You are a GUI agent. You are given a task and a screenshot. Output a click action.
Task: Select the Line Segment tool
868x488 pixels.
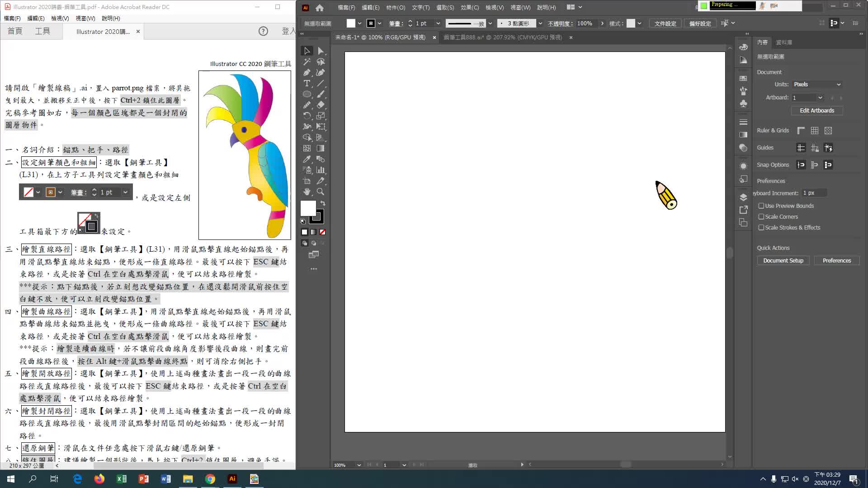[321, 84]
